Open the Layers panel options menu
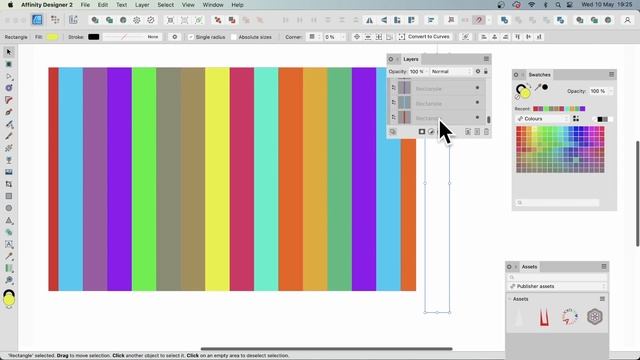Screen dimensions: 640x360 click(x=486, y=59)
